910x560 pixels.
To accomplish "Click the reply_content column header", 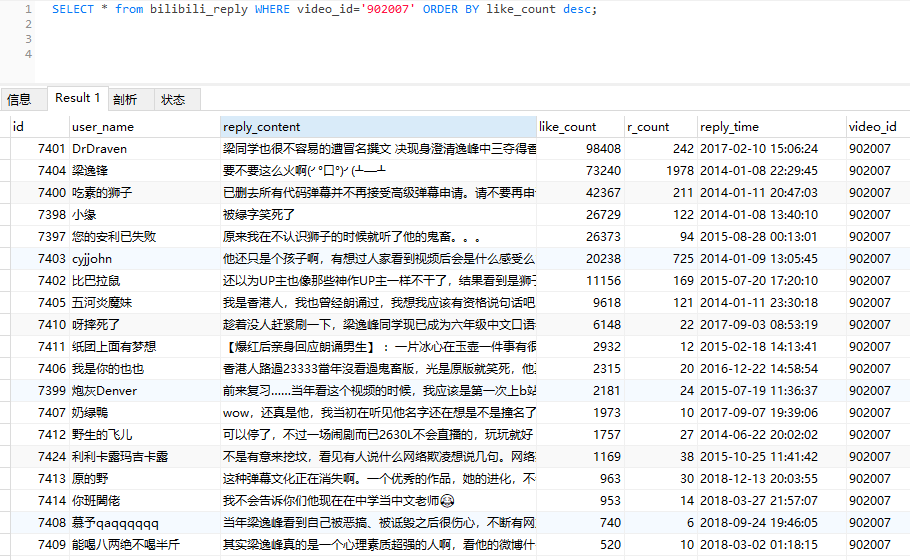I will 378,127.
